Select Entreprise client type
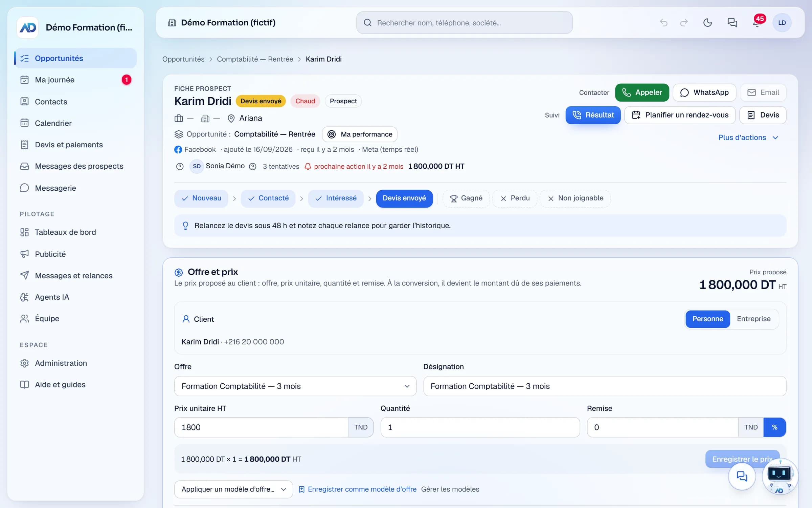This screenshot has width=812, height=508. [x=753, y=319]
